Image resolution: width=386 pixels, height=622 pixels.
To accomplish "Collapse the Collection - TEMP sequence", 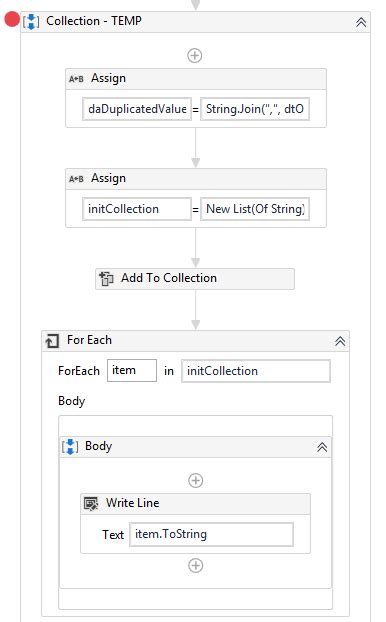I will 361,22.
